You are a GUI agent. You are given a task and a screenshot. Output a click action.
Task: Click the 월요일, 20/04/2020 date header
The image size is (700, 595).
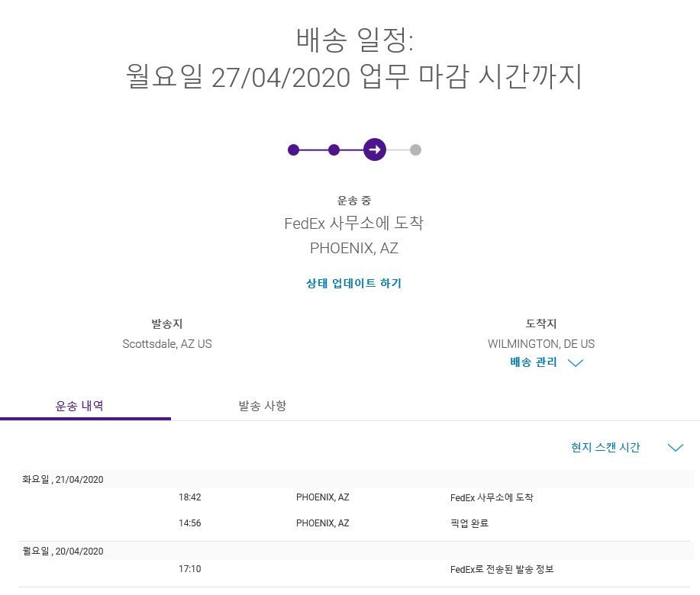63,552
